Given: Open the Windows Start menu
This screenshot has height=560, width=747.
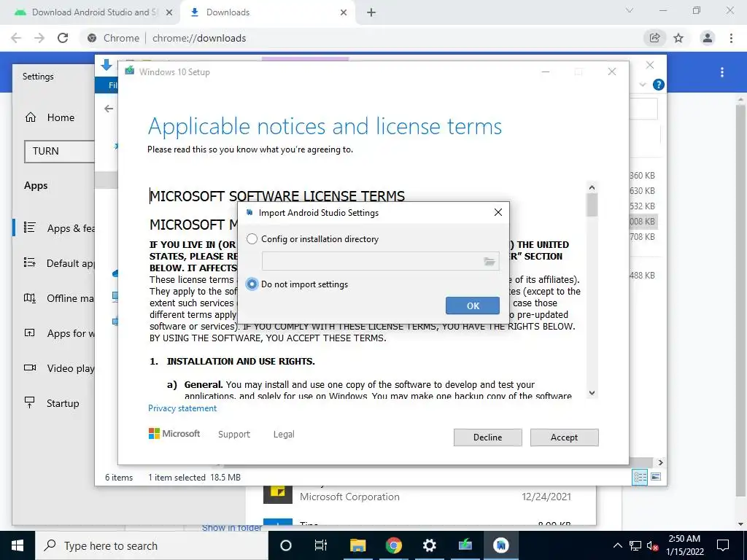Looking at the screenshot, I should tap(18, 545).
